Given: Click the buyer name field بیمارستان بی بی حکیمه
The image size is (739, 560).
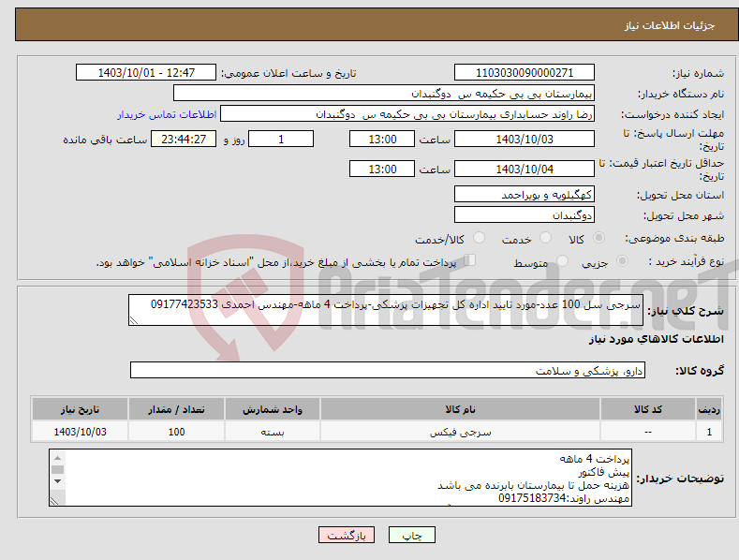Looking at the screenshot, I should pyautogui.click(x=384, y=94).
